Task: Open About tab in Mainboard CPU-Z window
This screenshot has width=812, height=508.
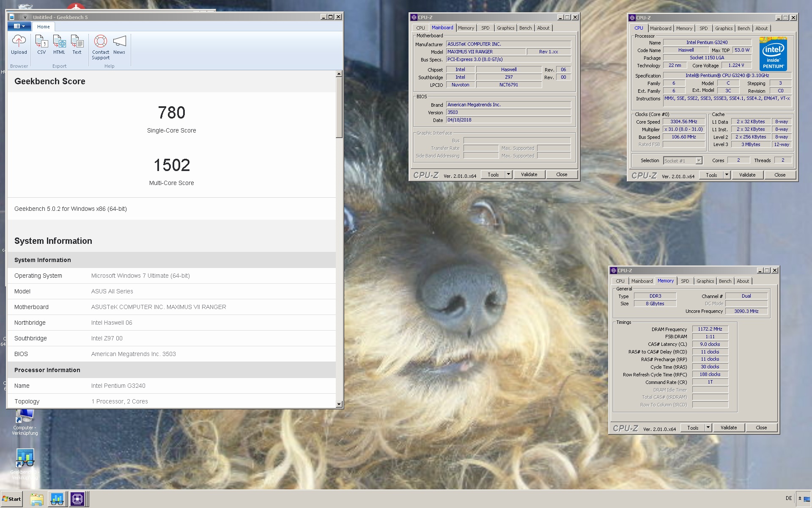Action: click(543, 28)
